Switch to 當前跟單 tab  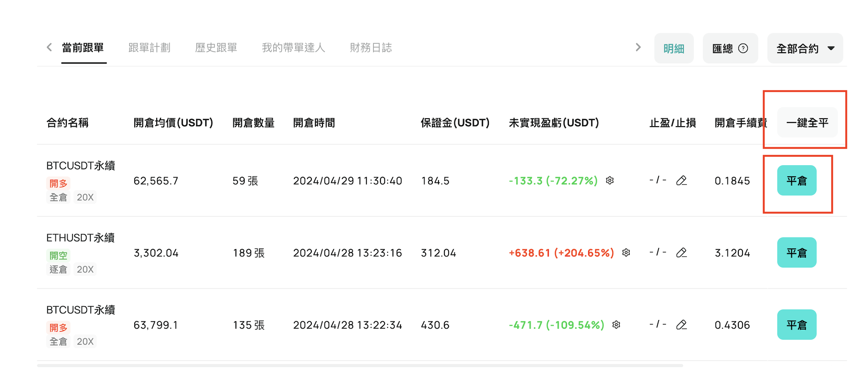coord(83,48)
